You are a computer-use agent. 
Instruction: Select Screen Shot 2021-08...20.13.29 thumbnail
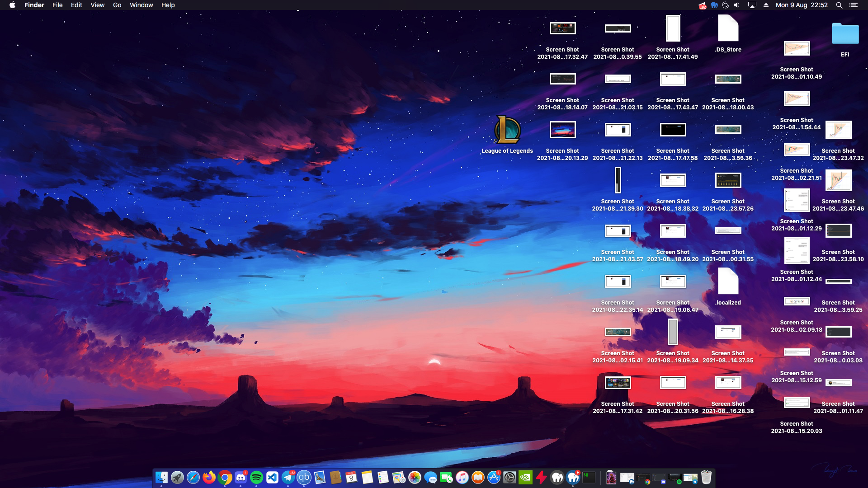[x=562, y=130]
